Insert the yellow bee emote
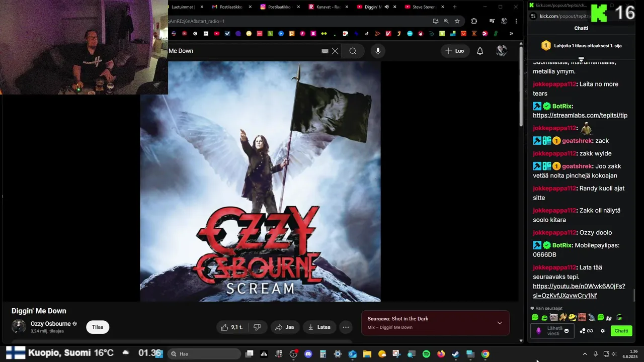The height and width of the screenshot is (362, 644). click(573, 317)
